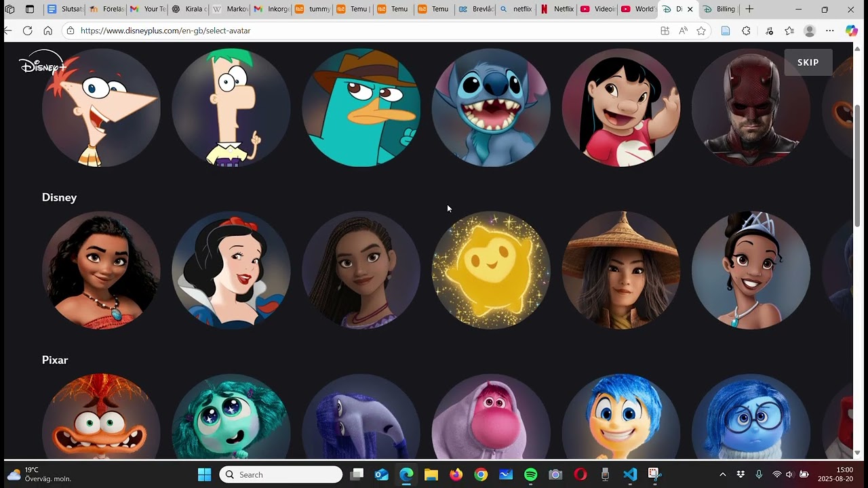
Task: Select the Snow White avatar
Action: [231, 270]
